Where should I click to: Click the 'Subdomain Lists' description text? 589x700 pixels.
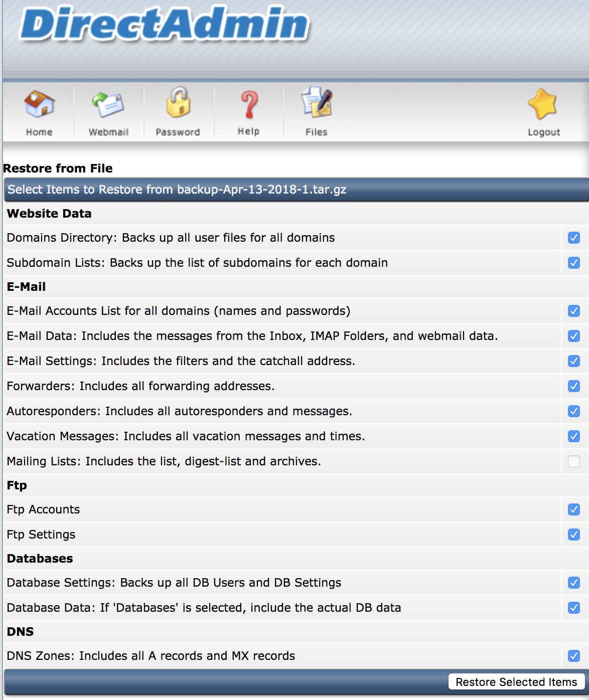tap(197, 263)
